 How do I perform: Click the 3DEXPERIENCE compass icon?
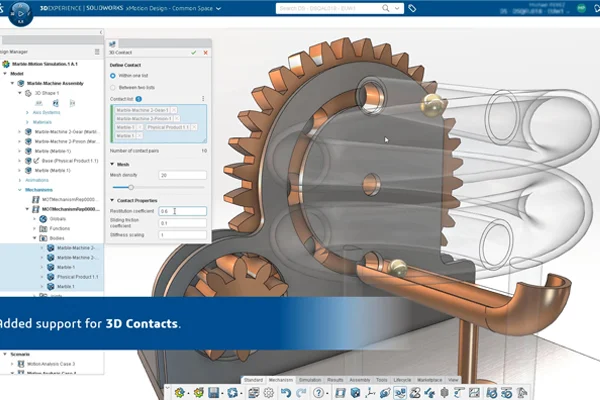pos(22,16)
